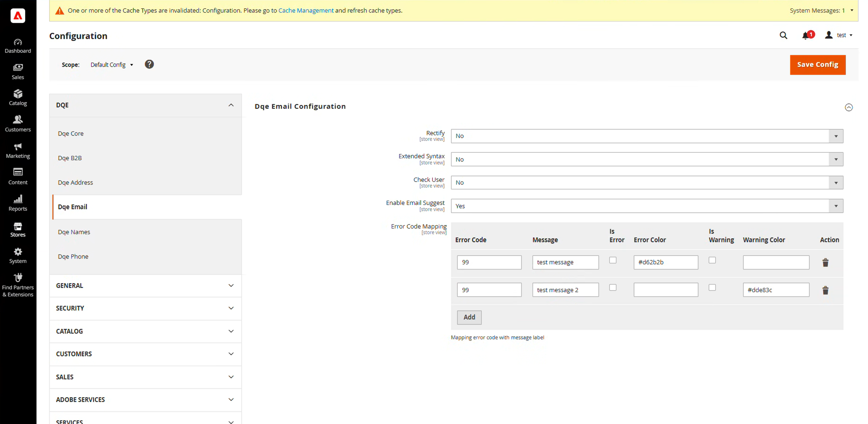Open Find Partners & Extensions
Image resolution: width=868 pixels, height=424 pixels.
[18, 286]
